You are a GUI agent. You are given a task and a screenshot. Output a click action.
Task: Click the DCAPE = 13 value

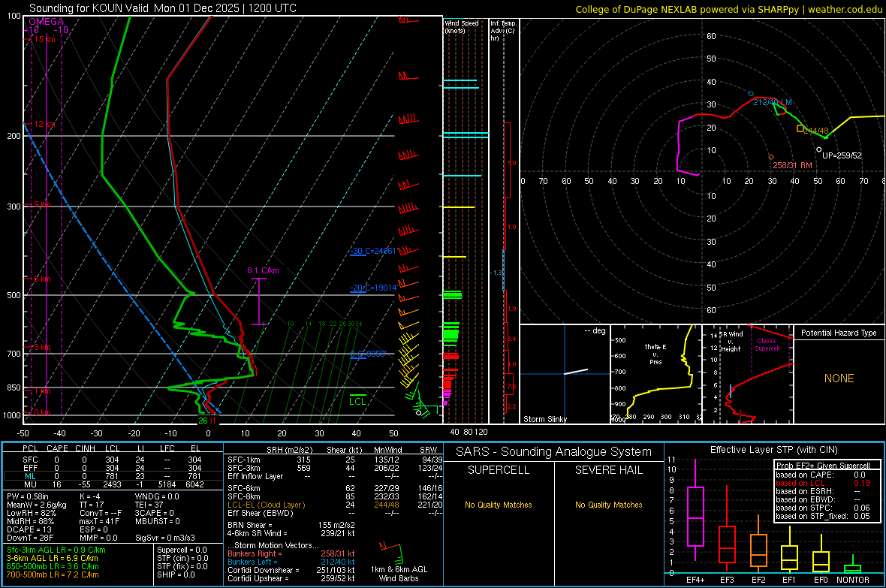(x=29, y=529)
